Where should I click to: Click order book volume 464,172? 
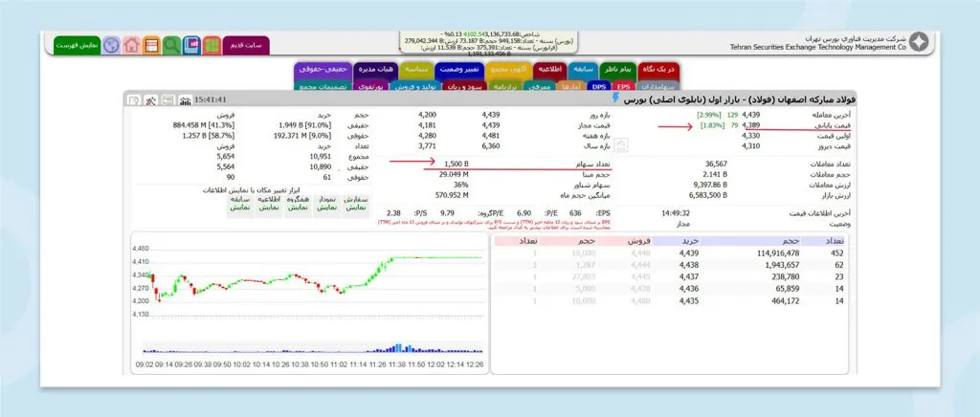pyautogui.click(x=785, y=301)
